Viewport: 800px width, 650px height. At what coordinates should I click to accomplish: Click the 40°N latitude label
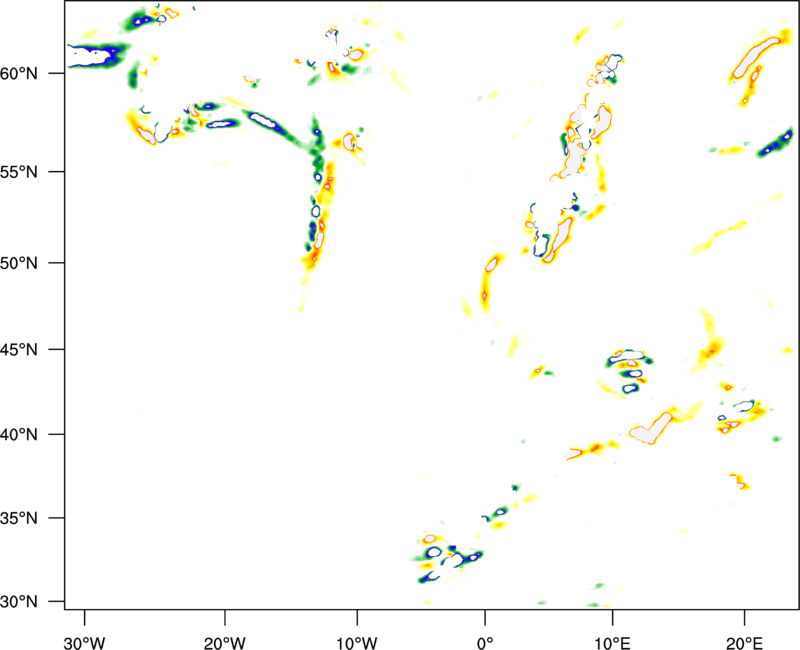tap(19, 435)
